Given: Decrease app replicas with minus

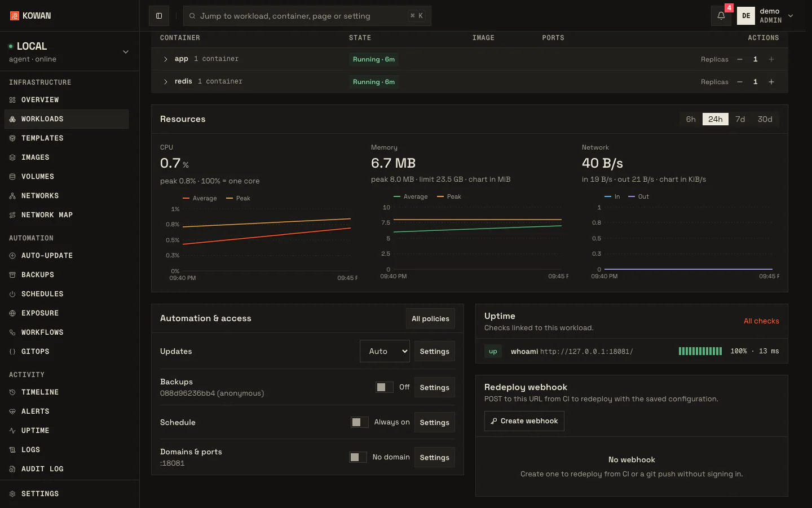Looking at the screenshot, I should [740, 59].
